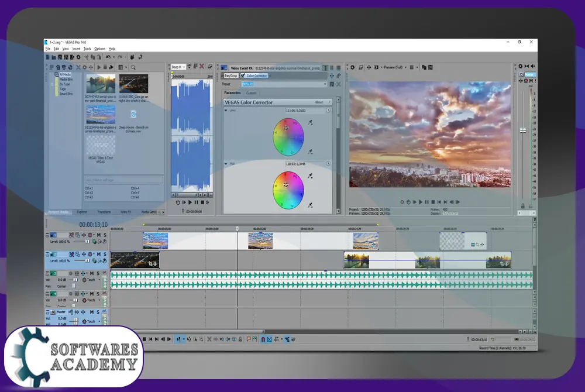The image size is (585, 392).
Task: Toggle the Color Corrector effect checkbox
Action: click(243, 75)
